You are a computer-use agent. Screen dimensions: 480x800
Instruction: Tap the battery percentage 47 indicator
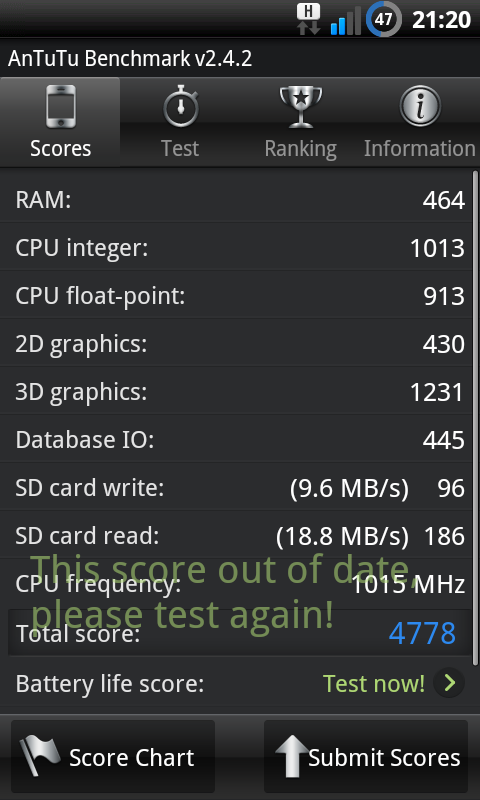(x=384, y=19)
